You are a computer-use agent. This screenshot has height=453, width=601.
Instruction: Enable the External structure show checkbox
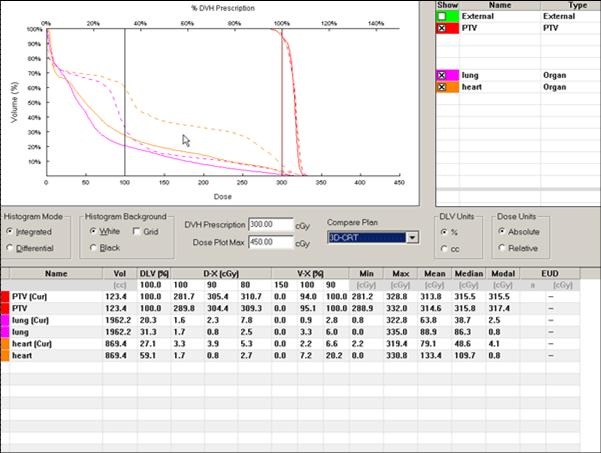point(441,16)
